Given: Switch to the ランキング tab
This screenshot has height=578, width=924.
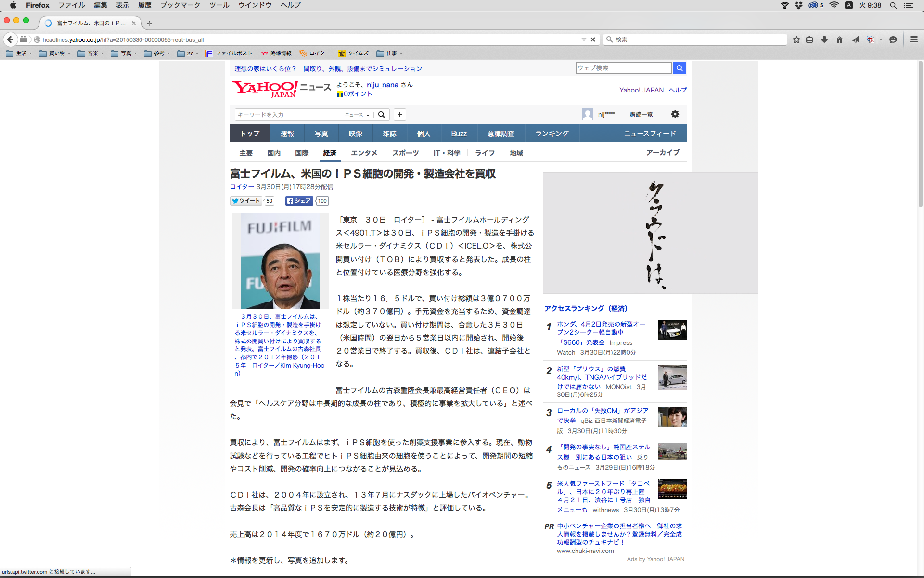Looking at the screenshot, I should (x=552, y=133).
